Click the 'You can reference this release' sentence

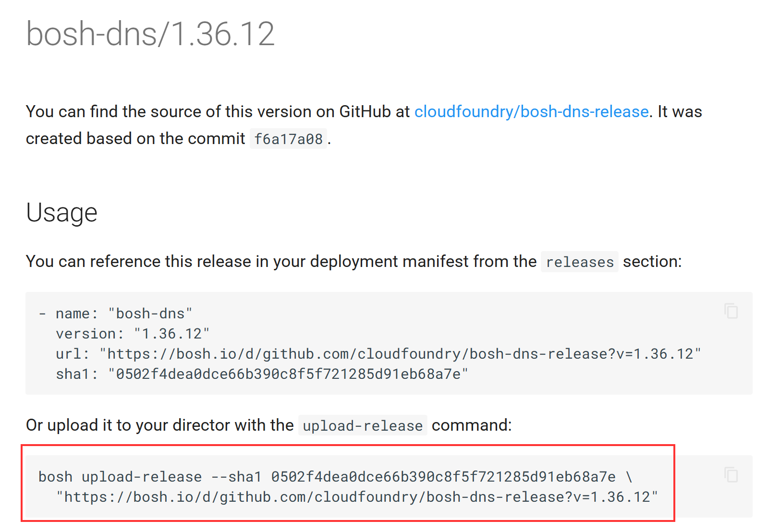coord(281,262)
